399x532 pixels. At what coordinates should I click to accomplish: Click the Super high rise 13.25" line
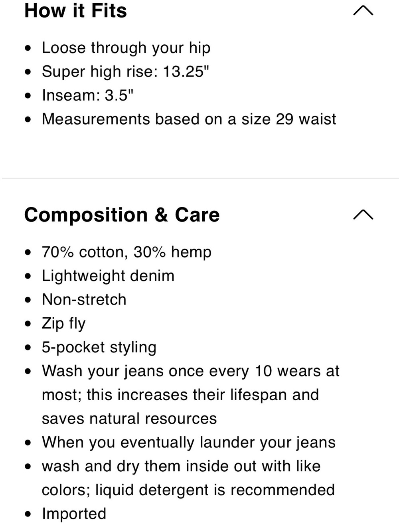click(126, 72)
